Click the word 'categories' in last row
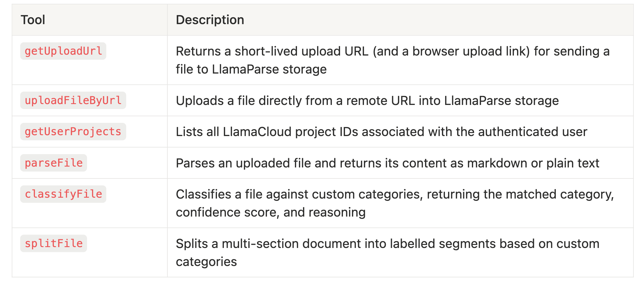The height and width of the screenshot is (300, 644). [206, 262]
